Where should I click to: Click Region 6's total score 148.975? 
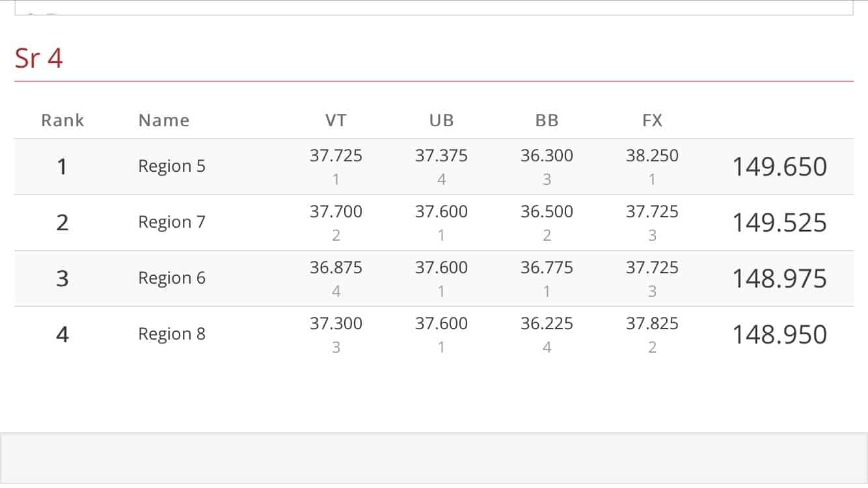(780, 279)
